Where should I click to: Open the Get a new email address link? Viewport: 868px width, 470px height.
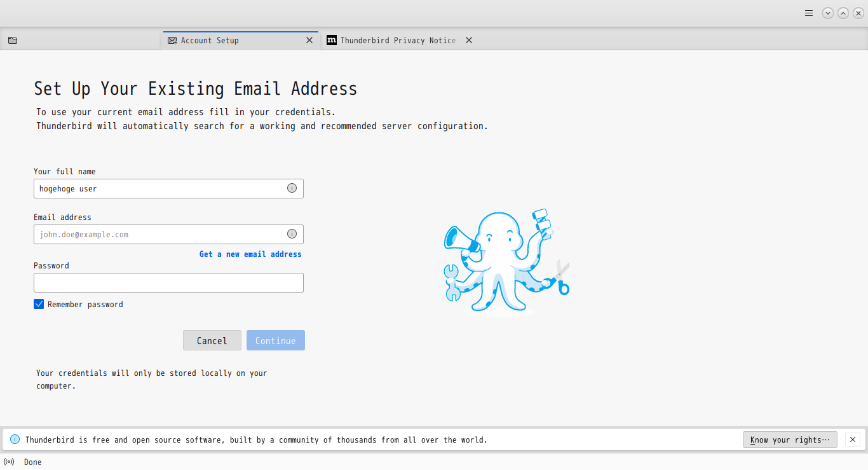click(250, 254)
